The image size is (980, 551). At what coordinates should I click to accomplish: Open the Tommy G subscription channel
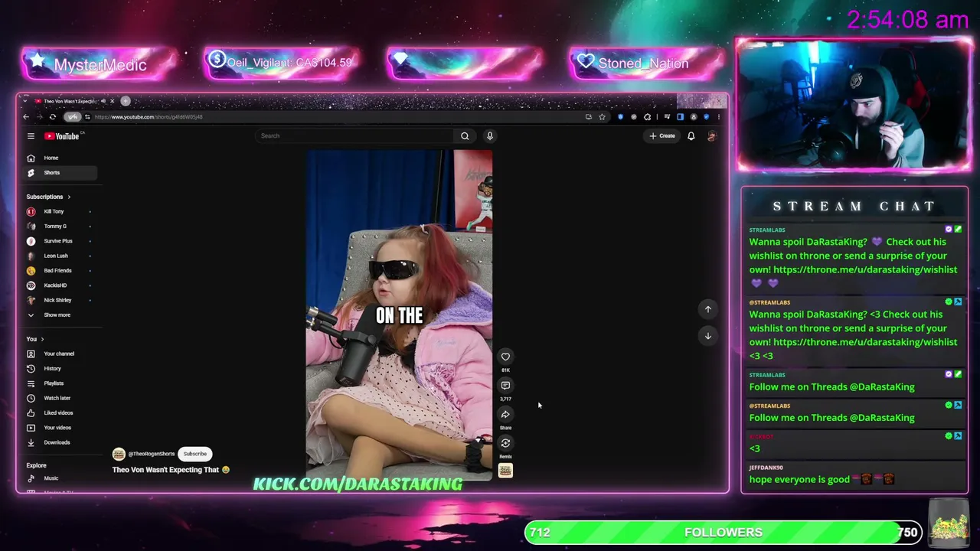61,227
